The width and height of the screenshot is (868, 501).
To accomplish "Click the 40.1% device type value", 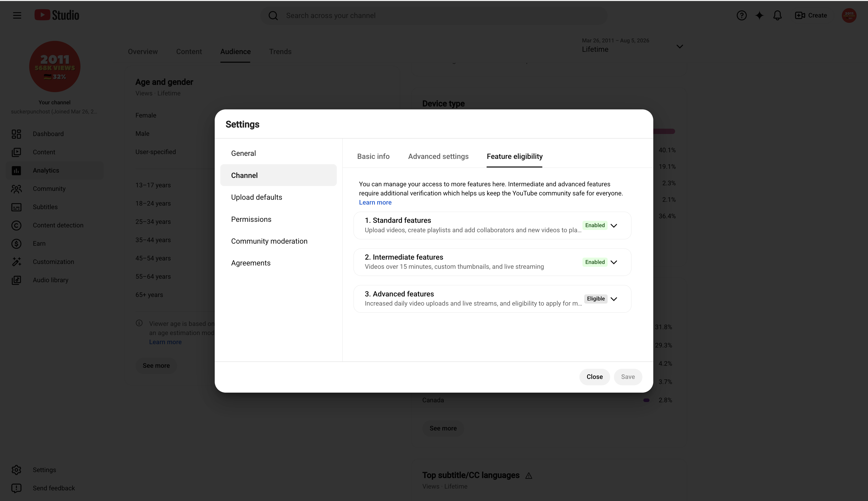I will pyautogui.click(x=667, y=150).
